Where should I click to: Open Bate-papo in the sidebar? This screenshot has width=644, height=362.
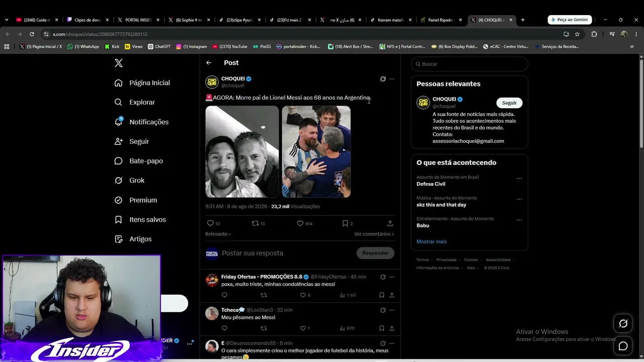(139, 161)
